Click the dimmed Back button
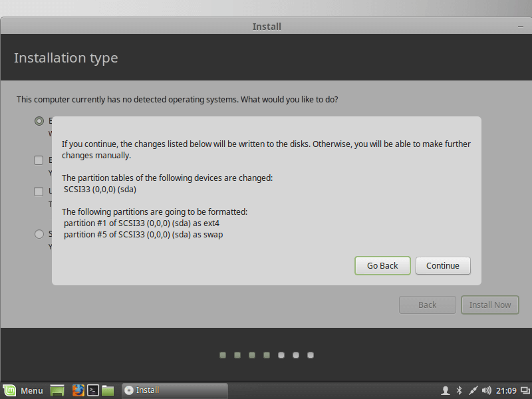The image size is (532, 399). (427, 305)
